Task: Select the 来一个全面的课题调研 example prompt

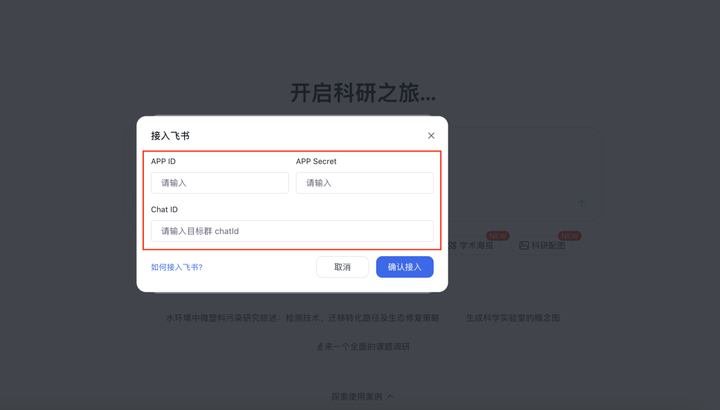Action: coord(363,347)
